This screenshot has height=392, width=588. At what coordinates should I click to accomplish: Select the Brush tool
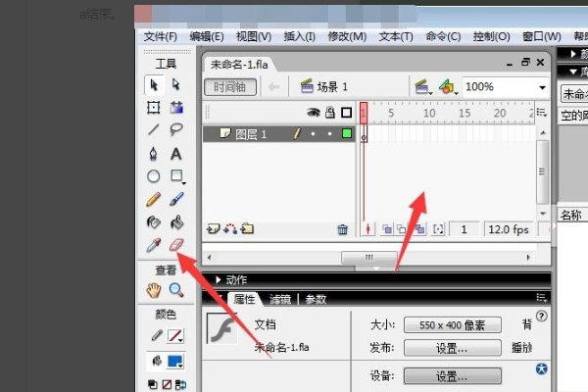(176, 199)
